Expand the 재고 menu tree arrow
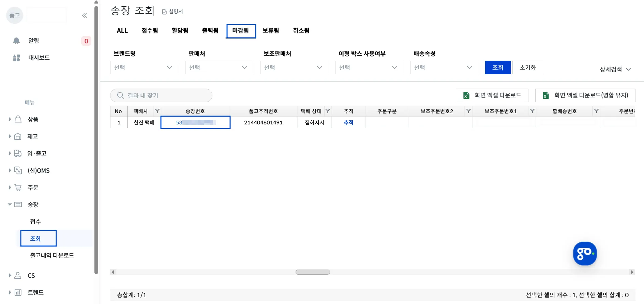The height and width of the screenshot is (304, 644). pyautogui.click(x=10, y=136)
